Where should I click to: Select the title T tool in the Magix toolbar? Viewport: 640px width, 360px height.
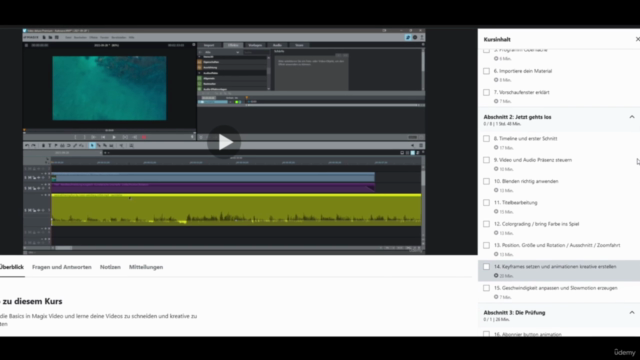(50, 145)
